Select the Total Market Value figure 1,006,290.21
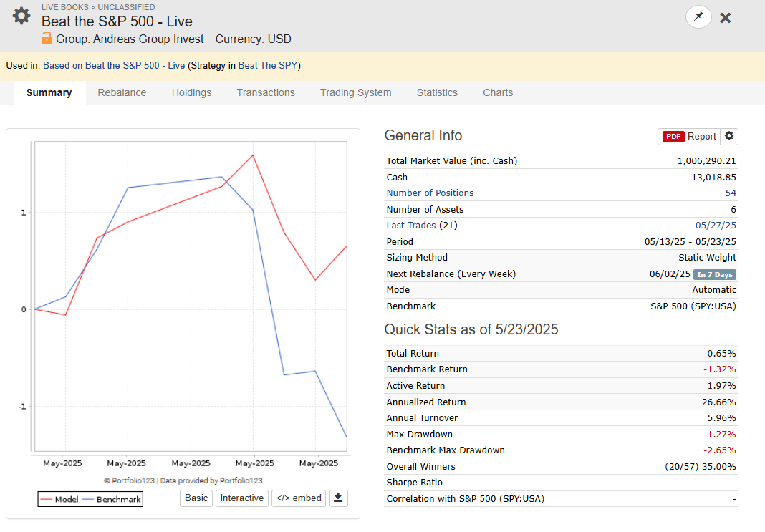Viewport: 765px width, 532px height. point(706,161)
